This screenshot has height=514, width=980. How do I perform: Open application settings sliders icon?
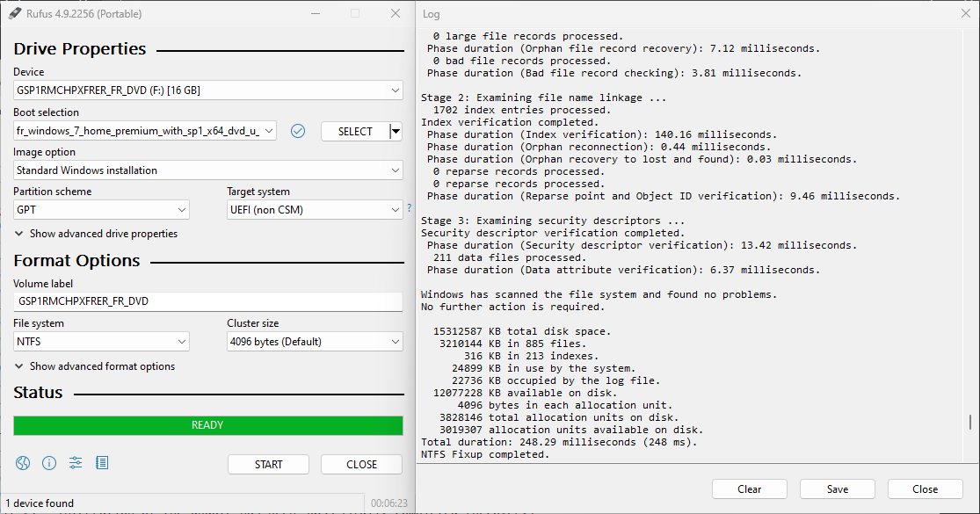tap(76, 463)
